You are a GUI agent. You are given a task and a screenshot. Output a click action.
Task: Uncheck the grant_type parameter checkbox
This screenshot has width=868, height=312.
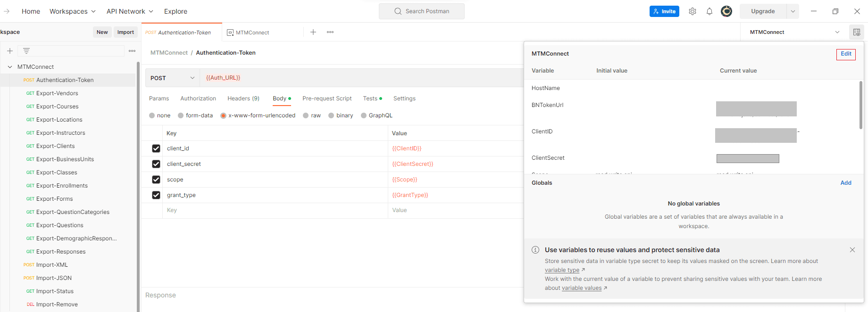[156, 195]
